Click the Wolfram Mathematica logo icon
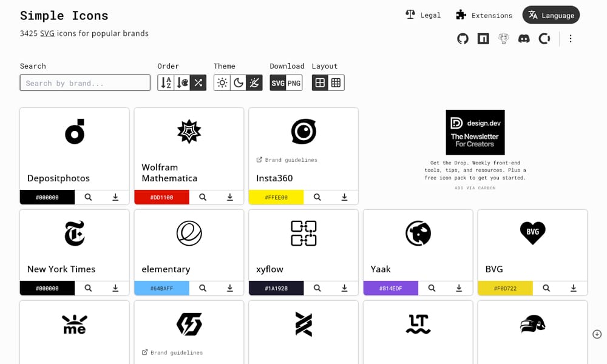 point(189,132)
